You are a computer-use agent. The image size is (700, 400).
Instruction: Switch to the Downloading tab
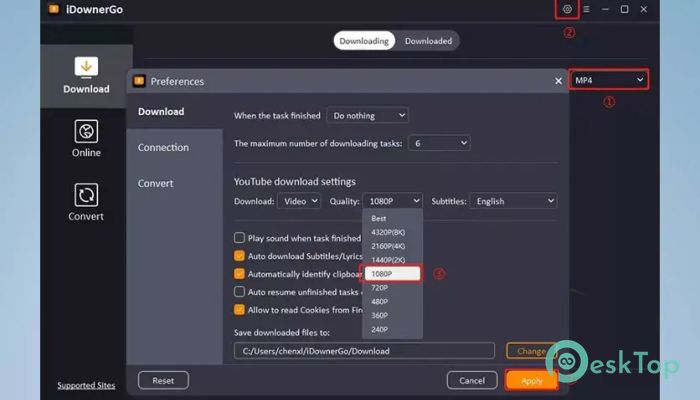point(364,41)
